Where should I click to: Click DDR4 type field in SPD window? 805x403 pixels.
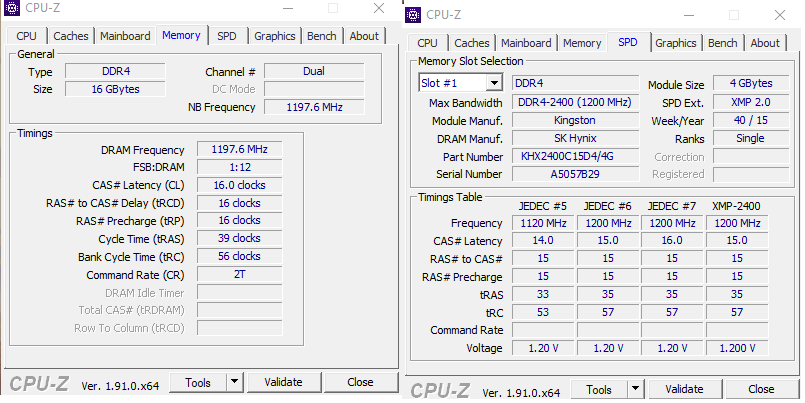pos(576,83)
